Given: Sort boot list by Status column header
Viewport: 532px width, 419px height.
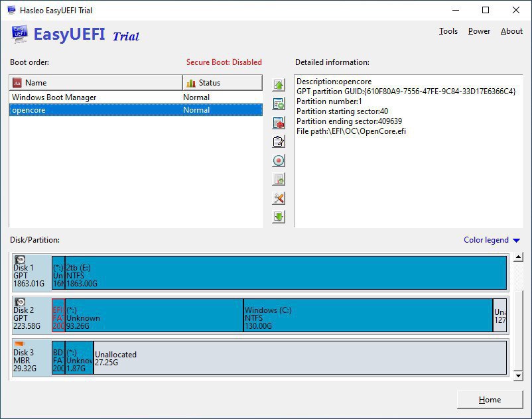Looking at the screenshot, I should click(223, 83).
